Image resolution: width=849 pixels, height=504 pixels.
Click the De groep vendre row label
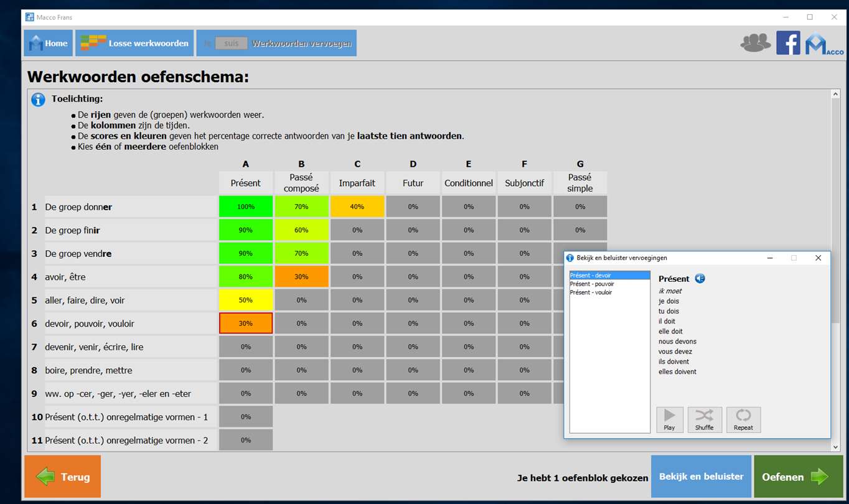pos(131,253)
